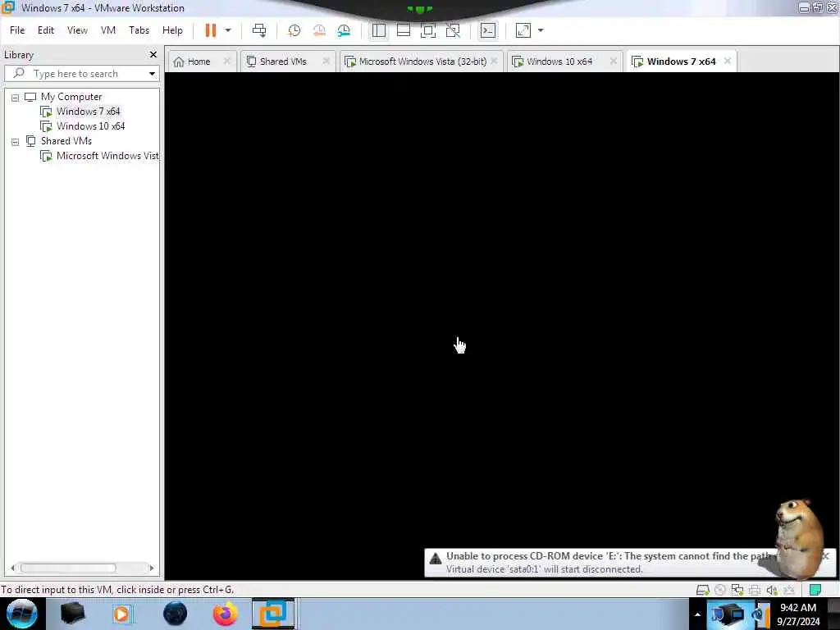Close the Home tab
Screen dimensions: 840x630
coord(226,61)
